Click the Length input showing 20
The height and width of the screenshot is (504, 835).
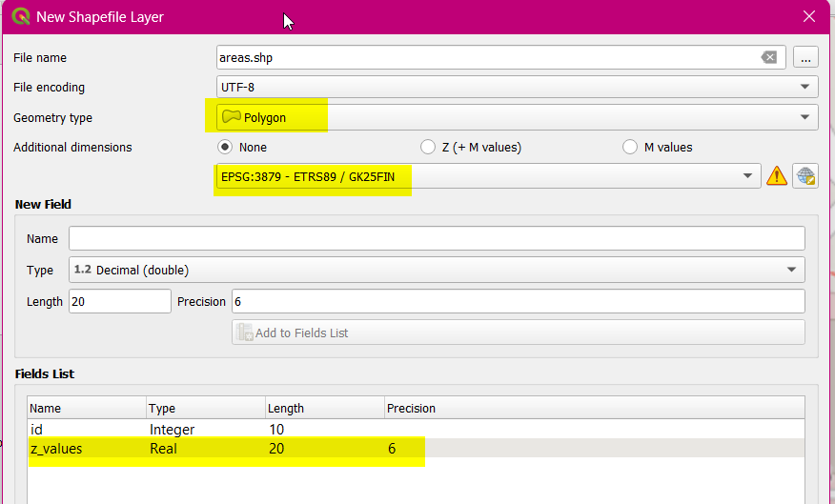pyautogui.click(x=120, y=301)
